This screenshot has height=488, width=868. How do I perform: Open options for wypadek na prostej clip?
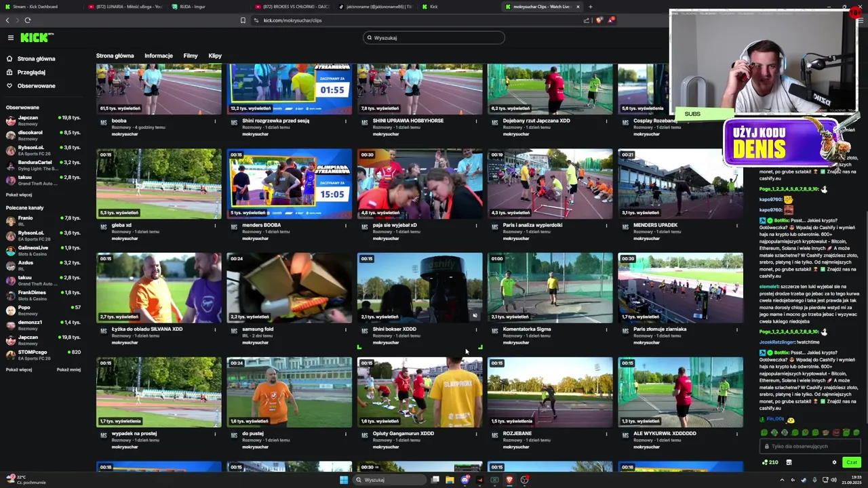[x=215, y=434]
